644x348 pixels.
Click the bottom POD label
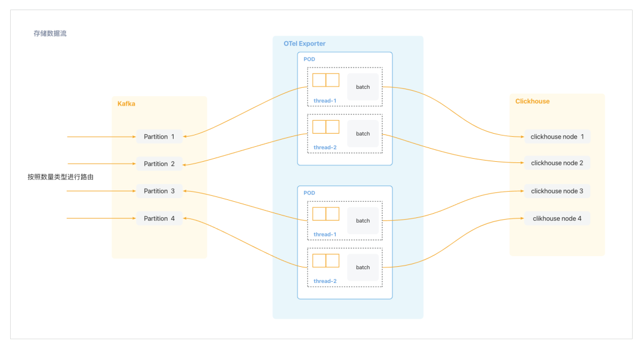click(309, 193)
